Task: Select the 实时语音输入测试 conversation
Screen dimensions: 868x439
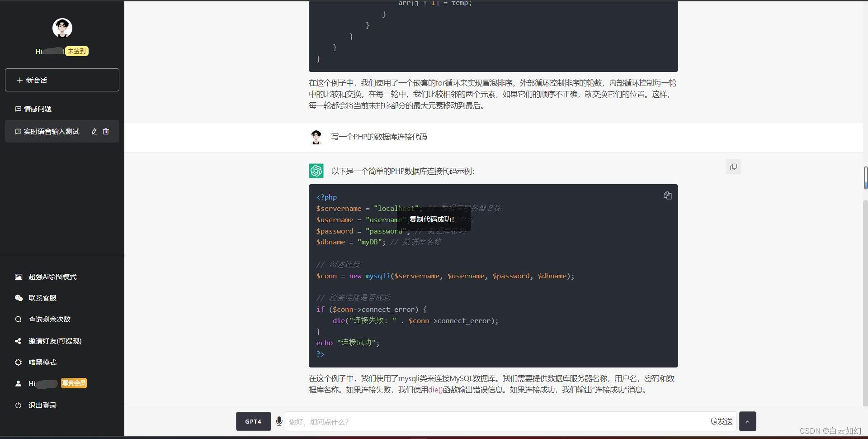Action: coord(52,131)
